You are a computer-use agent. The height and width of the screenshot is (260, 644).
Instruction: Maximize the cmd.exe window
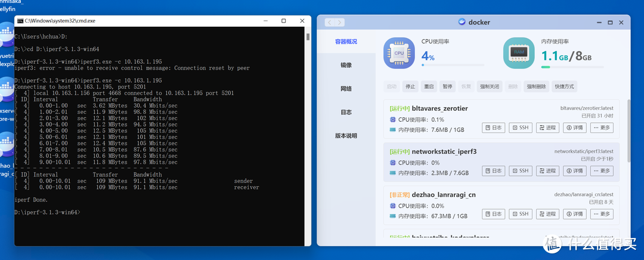283,20
